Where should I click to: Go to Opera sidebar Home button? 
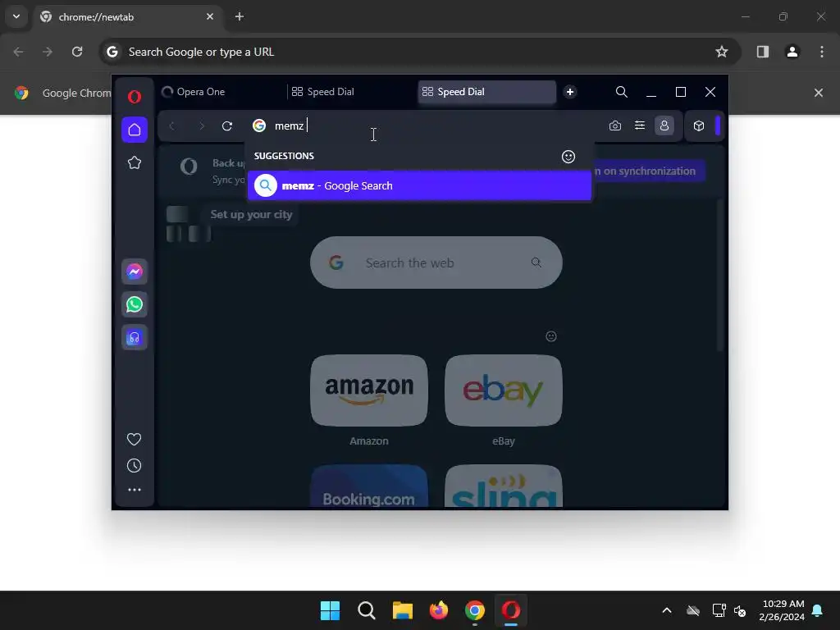pyautogui.click(x=135, y=130)
